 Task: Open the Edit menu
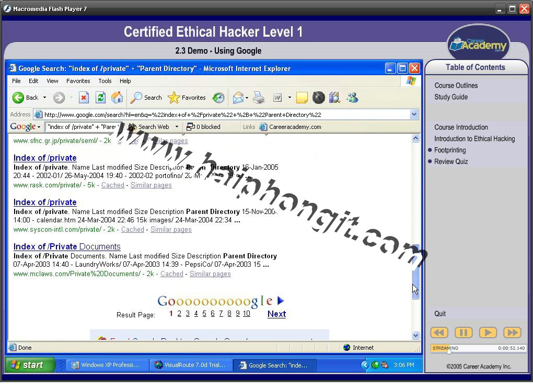tap(33, 81)
